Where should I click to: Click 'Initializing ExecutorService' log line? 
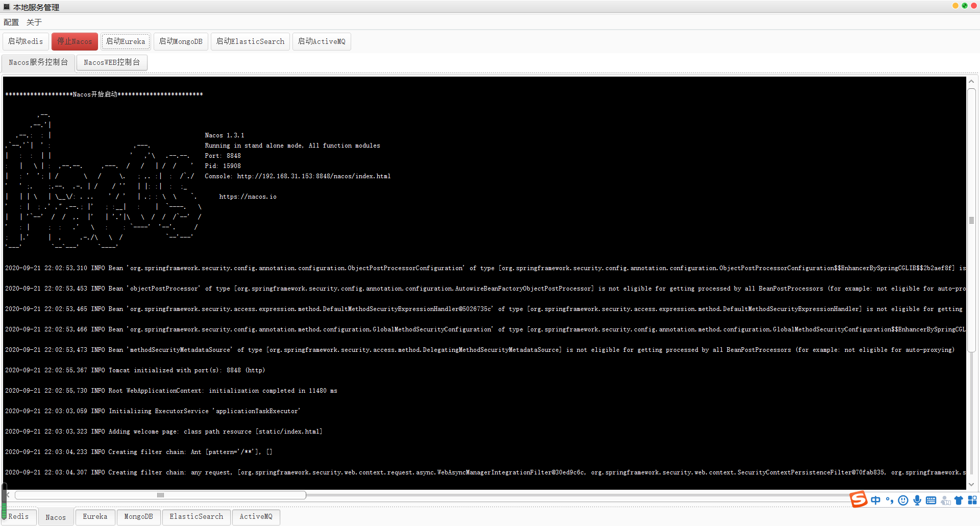(x=153, y=411)
